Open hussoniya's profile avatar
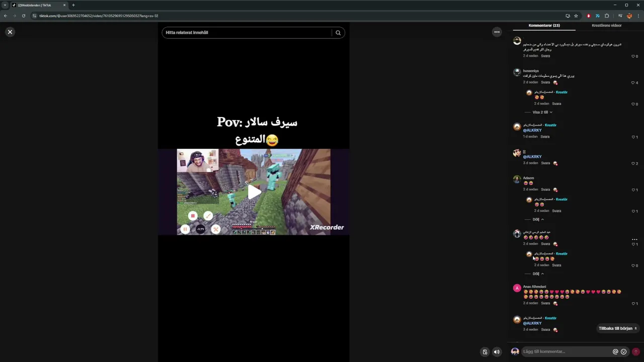The width and height of the screenshot is (644, 362). point(517,72)
